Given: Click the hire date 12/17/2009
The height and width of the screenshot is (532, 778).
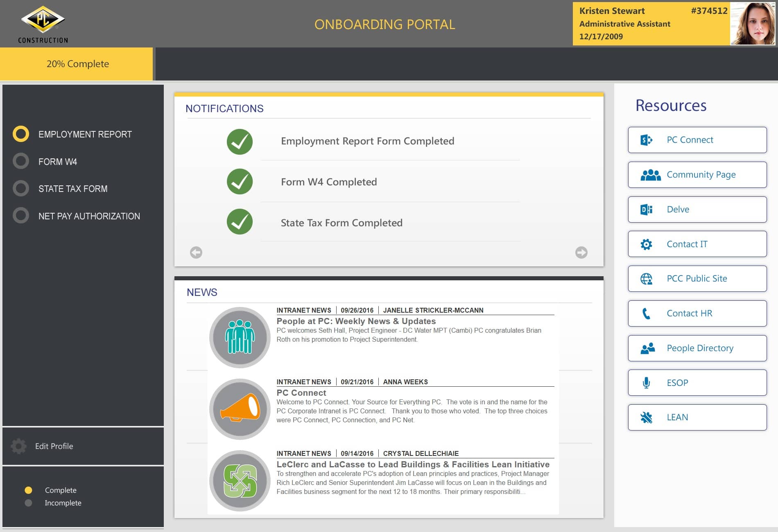Looking at the screenshot, I should pos(601,36).
